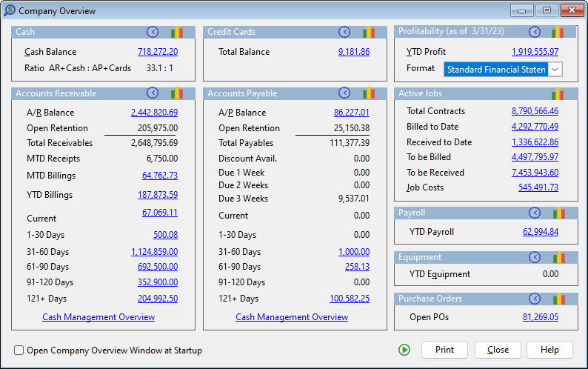
Task: Click MTD Receipts value 6,750.00
Action: click(162, 159)
